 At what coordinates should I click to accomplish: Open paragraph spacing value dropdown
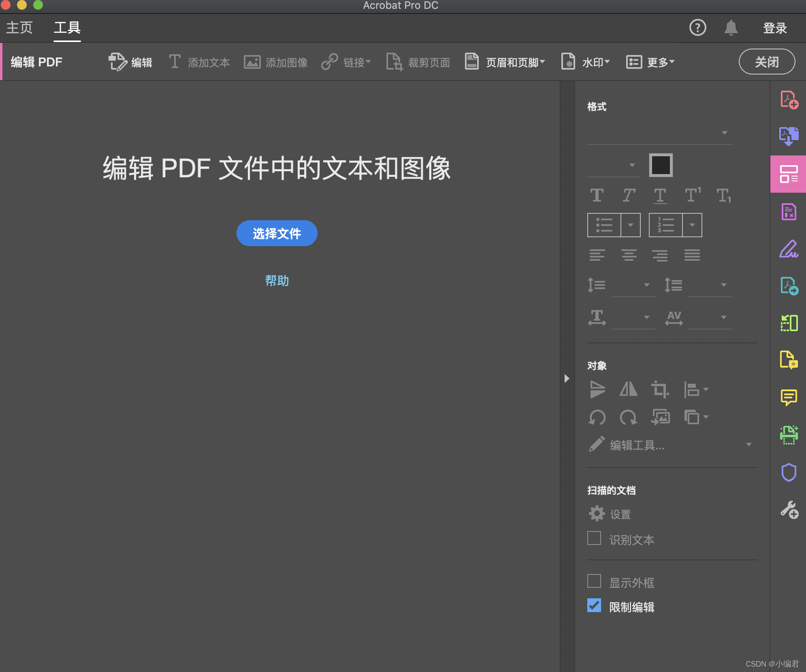coord(710,285)
